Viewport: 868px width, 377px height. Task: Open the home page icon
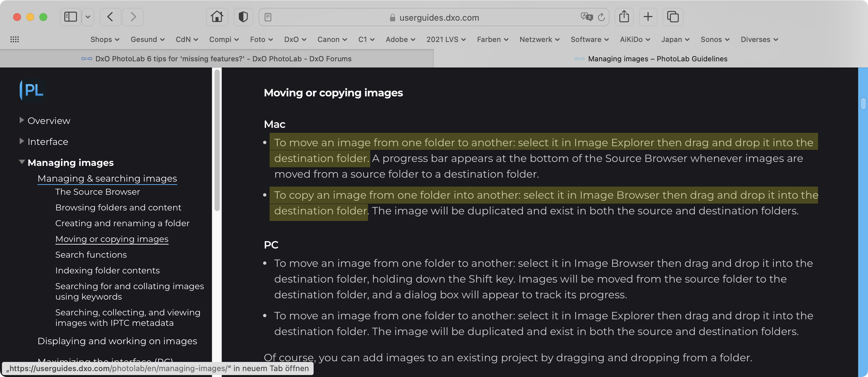[217, 17]
